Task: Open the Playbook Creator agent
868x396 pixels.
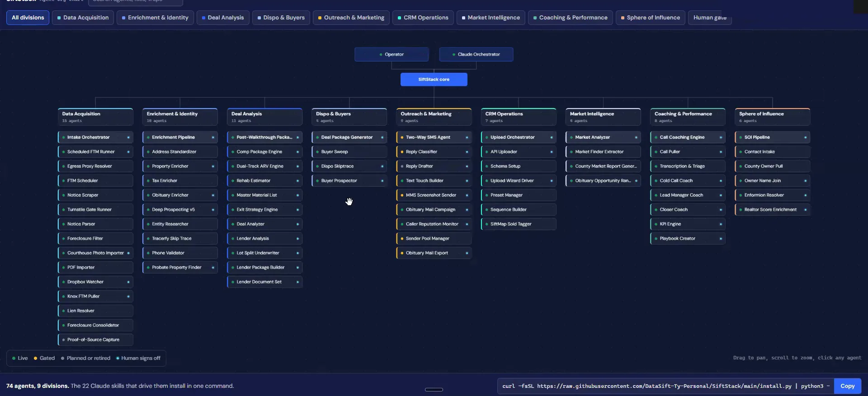Action: point(688,239)
